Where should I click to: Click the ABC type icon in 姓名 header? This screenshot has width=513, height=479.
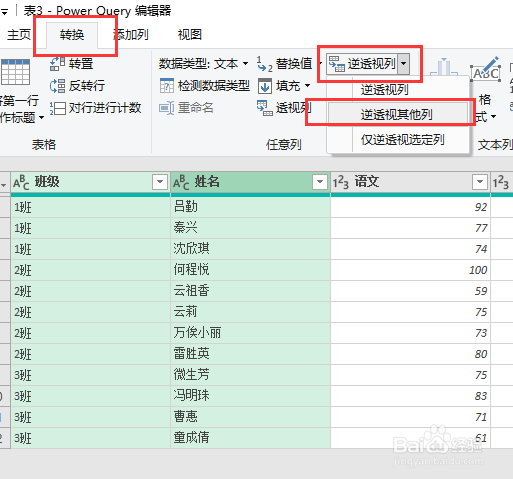pos(181,182)
